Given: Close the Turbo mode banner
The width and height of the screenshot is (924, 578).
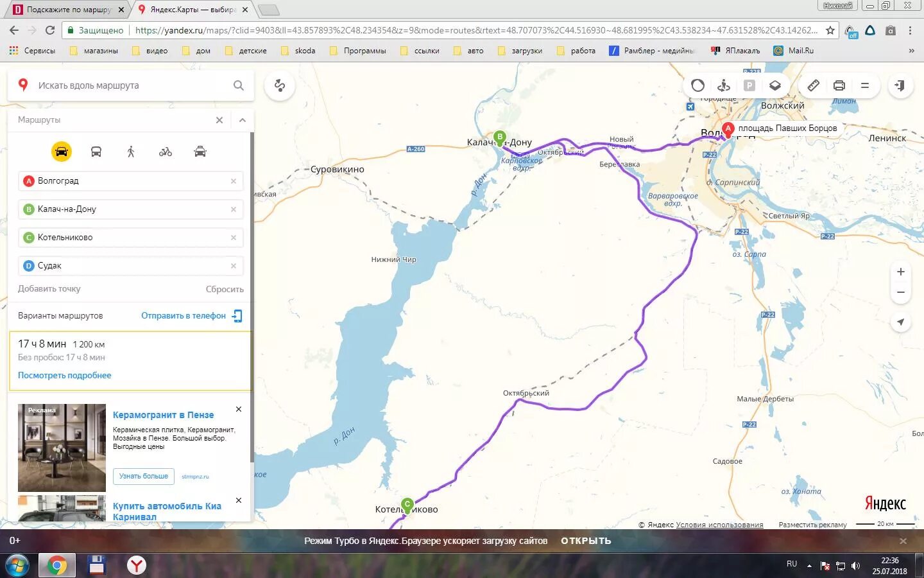Looking at the screenshot, I should pyautogui.click(x=903, y=541).
